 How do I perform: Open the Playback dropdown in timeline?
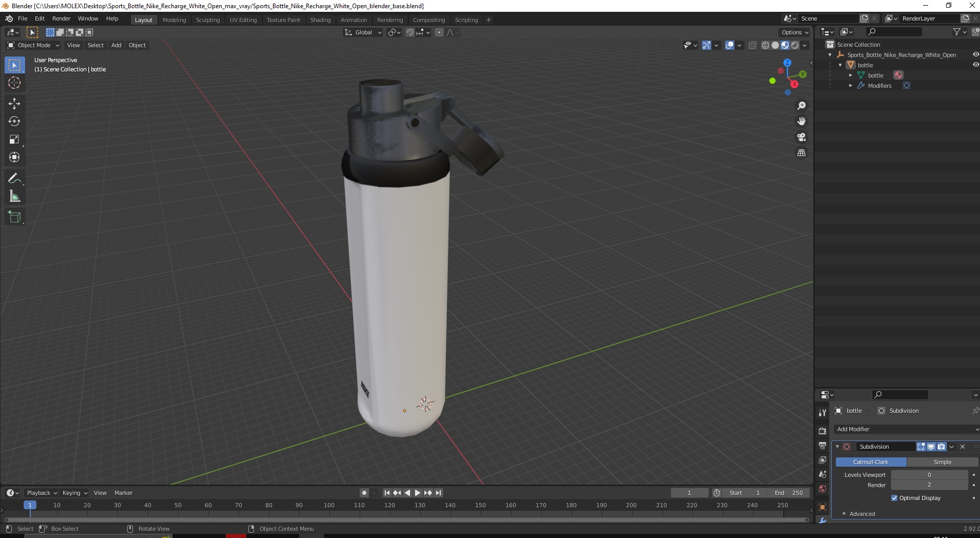42,493
